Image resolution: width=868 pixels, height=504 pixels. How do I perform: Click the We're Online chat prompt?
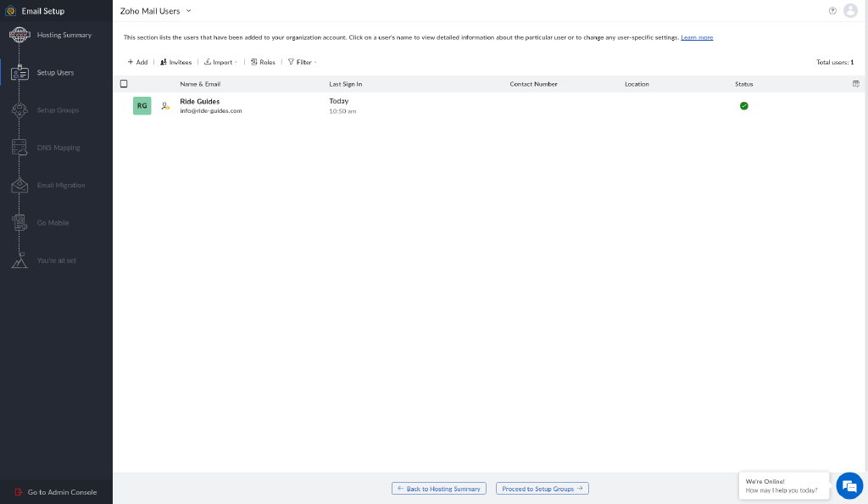coord(784,485)
